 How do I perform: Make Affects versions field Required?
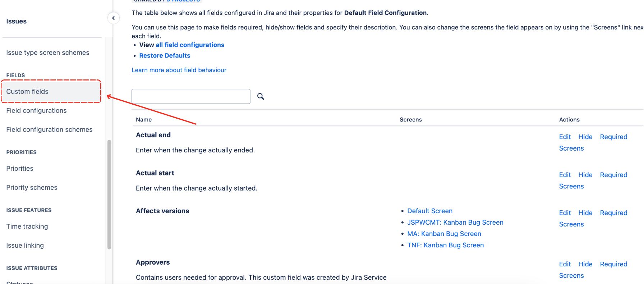click(x=613, y=213)
